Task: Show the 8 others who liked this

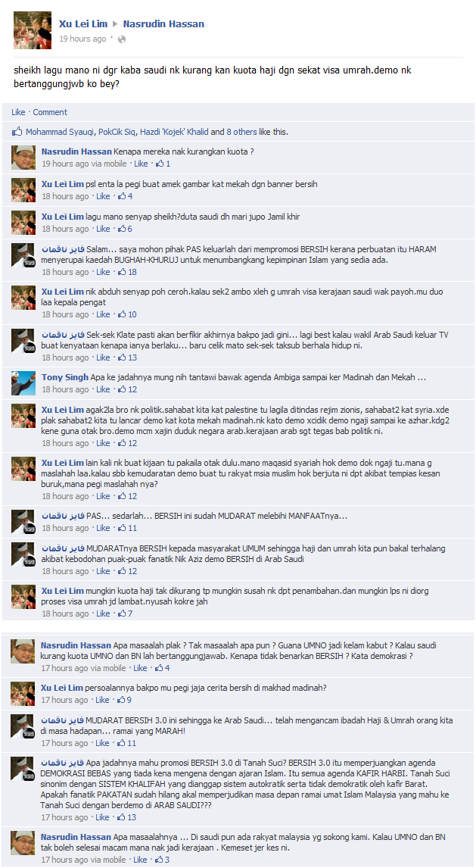Action: click(x=241, y=132)
